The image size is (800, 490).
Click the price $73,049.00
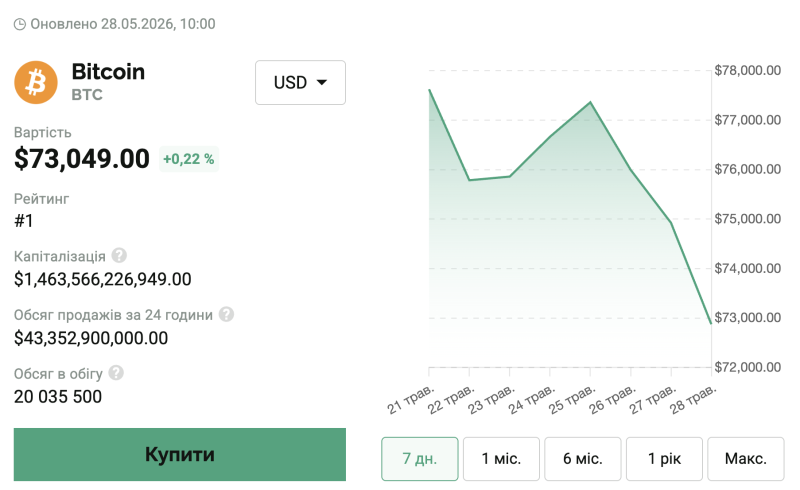coord(82,159)
